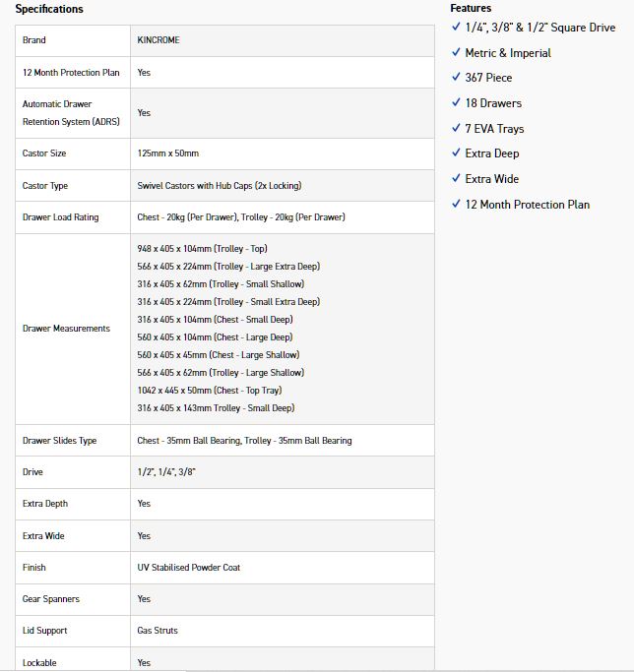Click the UV Stabilised Powder Coat value

pos(188,568)
